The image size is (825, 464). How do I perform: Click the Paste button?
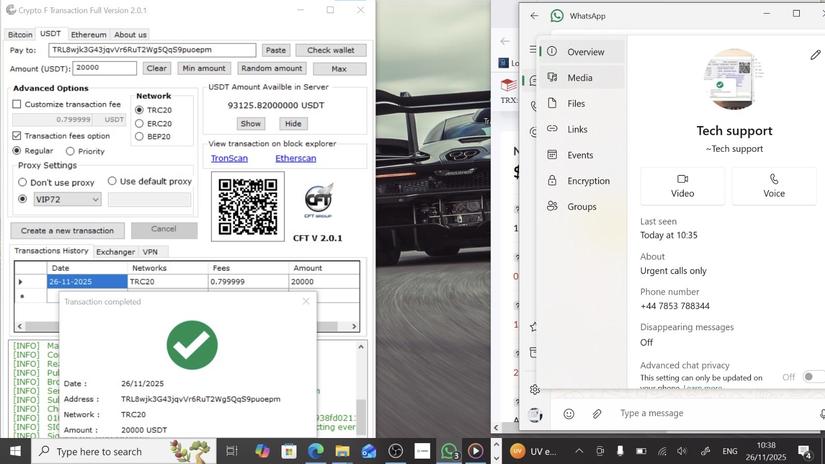[x=276, y=50]
